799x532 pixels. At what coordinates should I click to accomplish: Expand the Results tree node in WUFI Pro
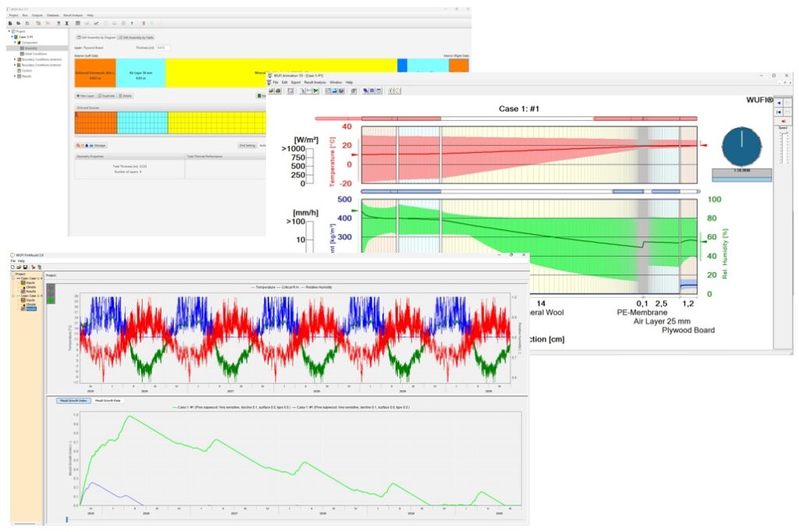pos(14,76)
